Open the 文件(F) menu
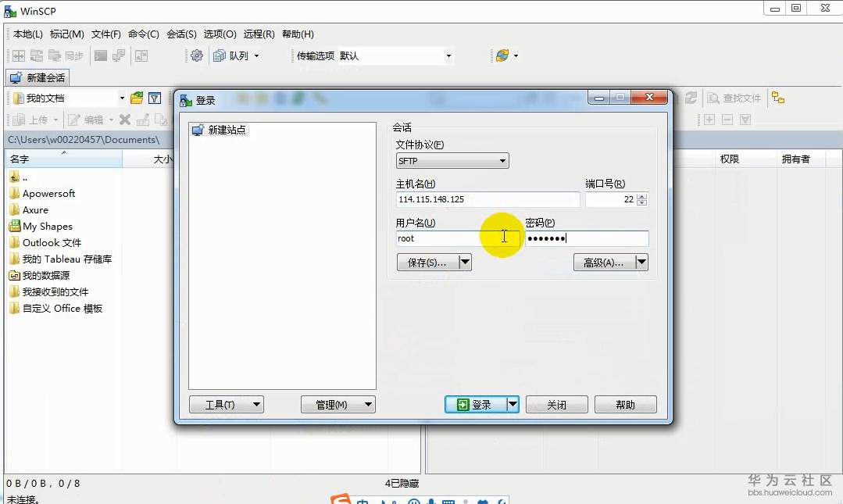843x504 pixels. pyautogui.click(x=106, y=34)
